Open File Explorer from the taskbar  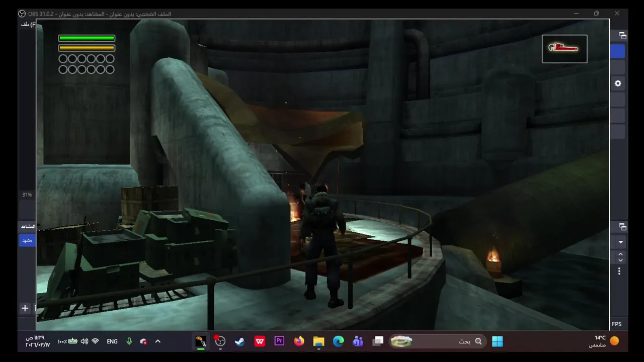[x=318, y=341]
